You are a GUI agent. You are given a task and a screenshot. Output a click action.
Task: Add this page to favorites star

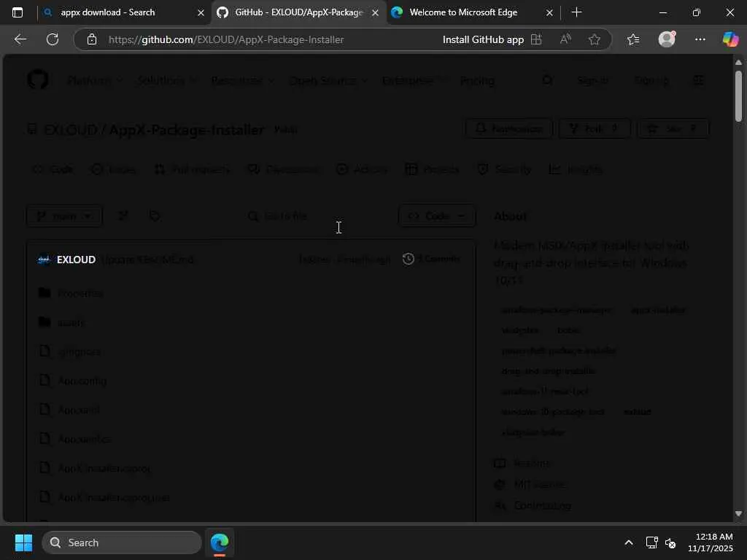[594, 39]
